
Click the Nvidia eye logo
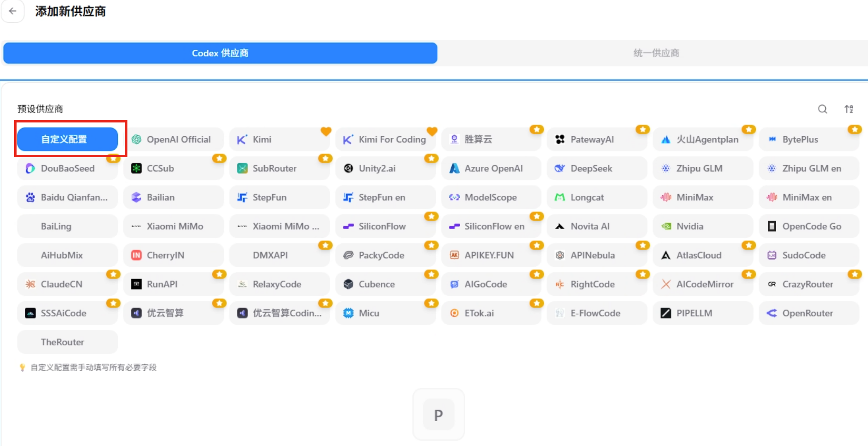pos(666,226)
